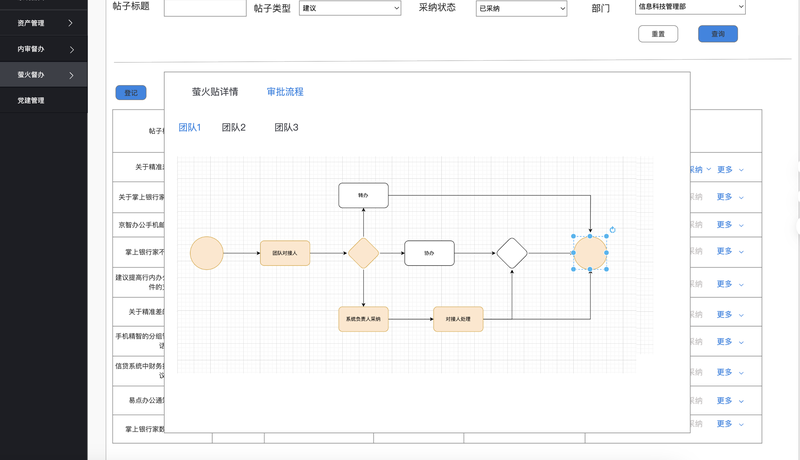Image resolution: width=800 pixels, height=460 pixels.
Task: Click the row title 建议提高行内办
Action: pyautogui.click(x=140, y=282)
